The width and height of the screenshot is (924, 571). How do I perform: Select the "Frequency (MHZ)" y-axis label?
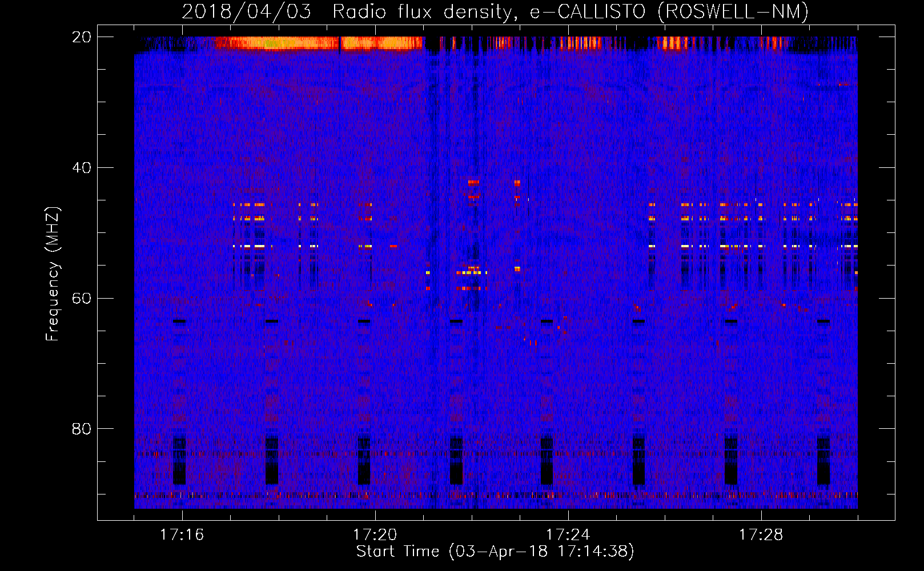pos(53,274)
